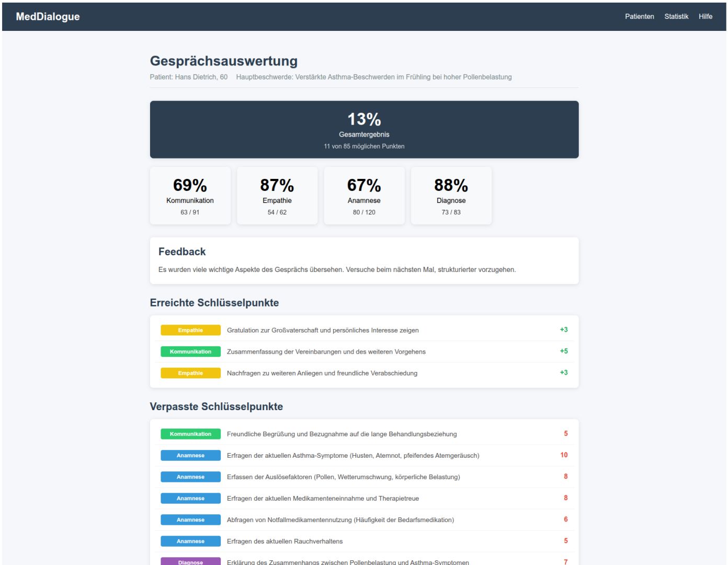This screenshot has width=728, height=565.
Task: Select the Empathie 87% score card
Action: [x=277, y=196]
